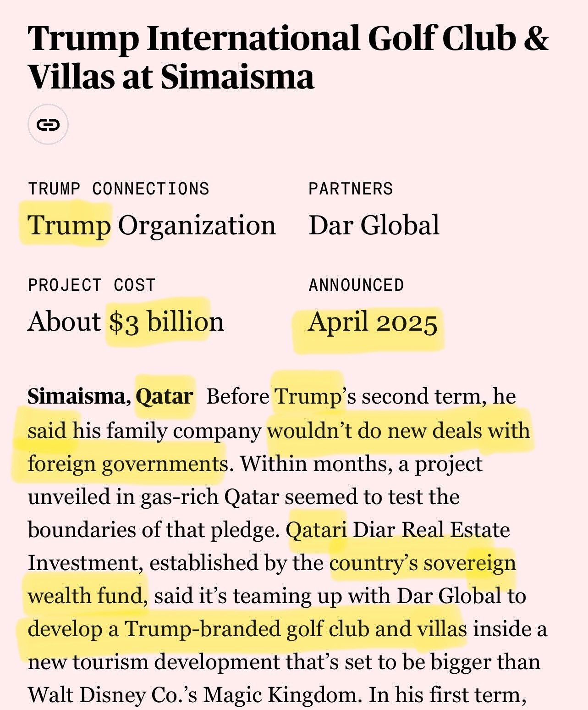Click the highlighted word Qatari

coord(316,530)
